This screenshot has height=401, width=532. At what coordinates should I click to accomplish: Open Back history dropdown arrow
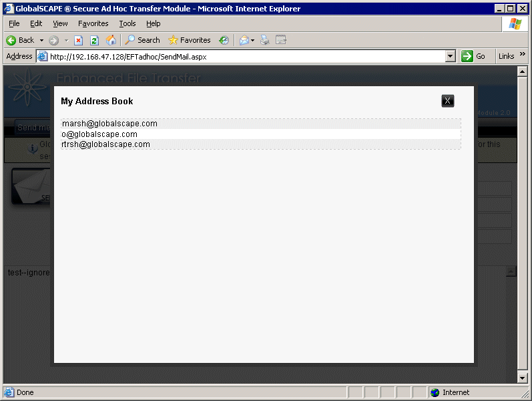tap(42, 41)
